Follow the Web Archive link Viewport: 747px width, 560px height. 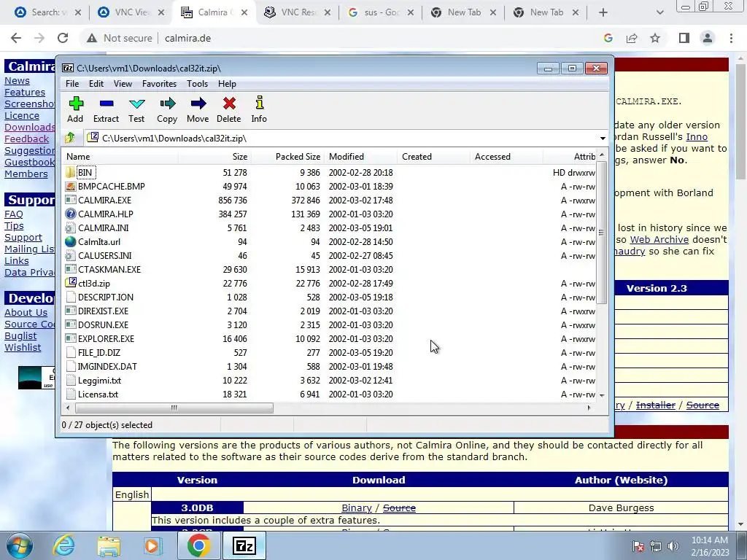coord(659,239)
